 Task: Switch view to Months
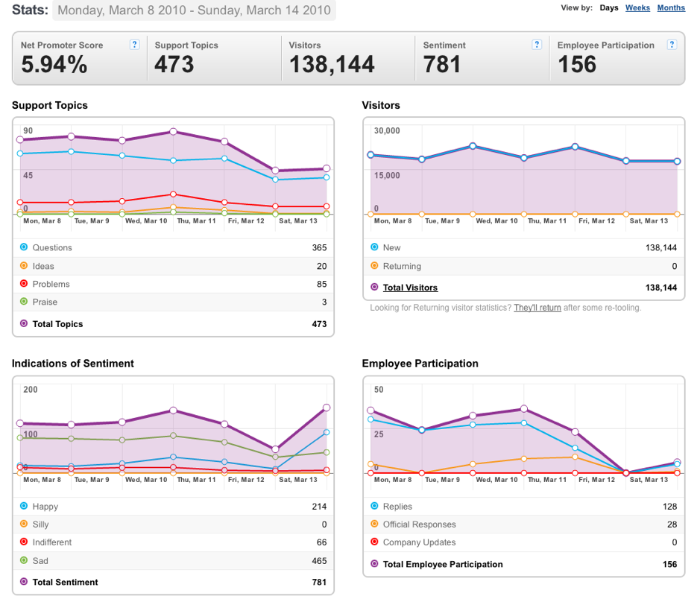click(x=671, y=7)
